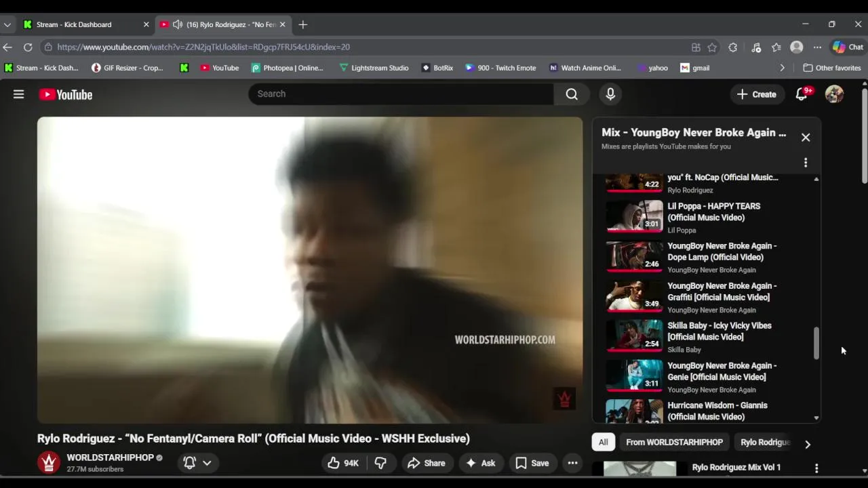Open more actions ellipsis below video
The image size is (868, 488).
coord(572,463)
